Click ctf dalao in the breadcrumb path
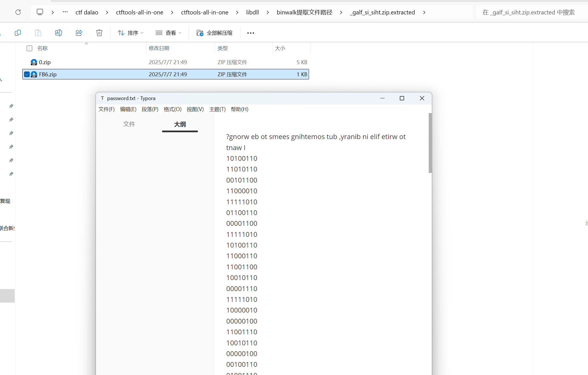 (x=87, y=12)
